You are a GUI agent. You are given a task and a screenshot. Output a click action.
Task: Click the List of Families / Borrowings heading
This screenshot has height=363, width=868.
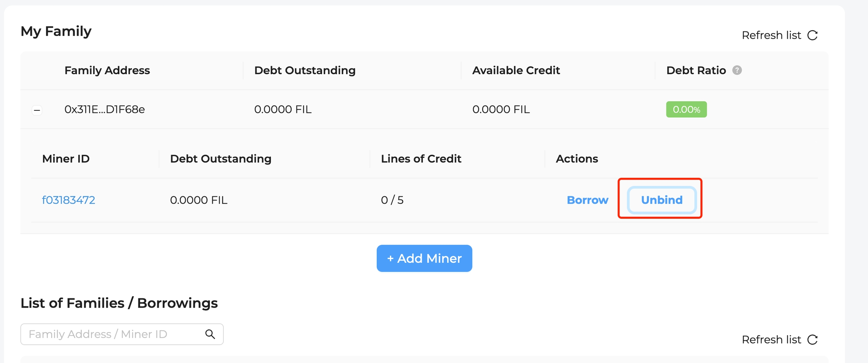(119, 303)
